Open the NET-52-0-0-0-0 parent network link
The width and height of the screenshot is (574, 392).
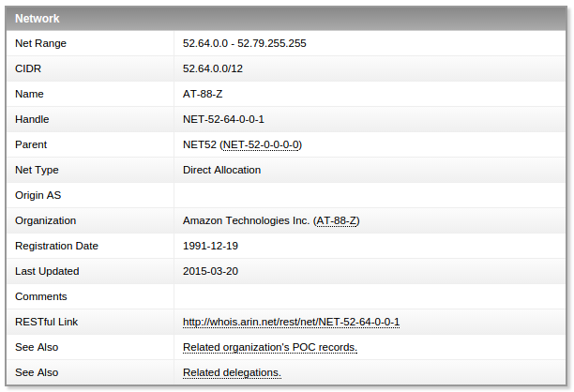tap(261, 145)
